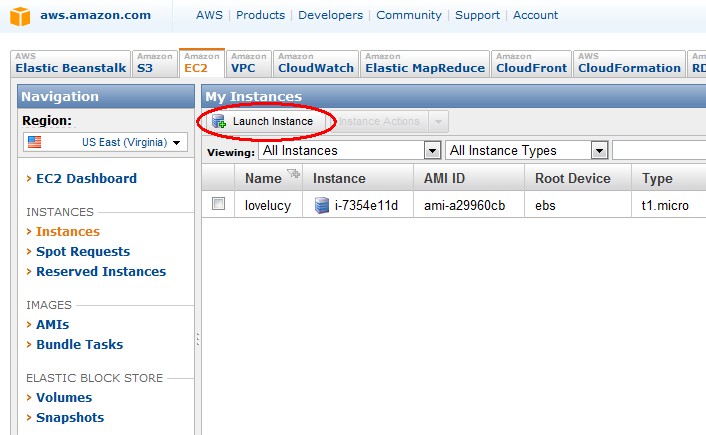The height and width of the screenshot is (435, 706).
Task: Click the server icon beside i-7354e11d
Action: [x=321, y=205]
